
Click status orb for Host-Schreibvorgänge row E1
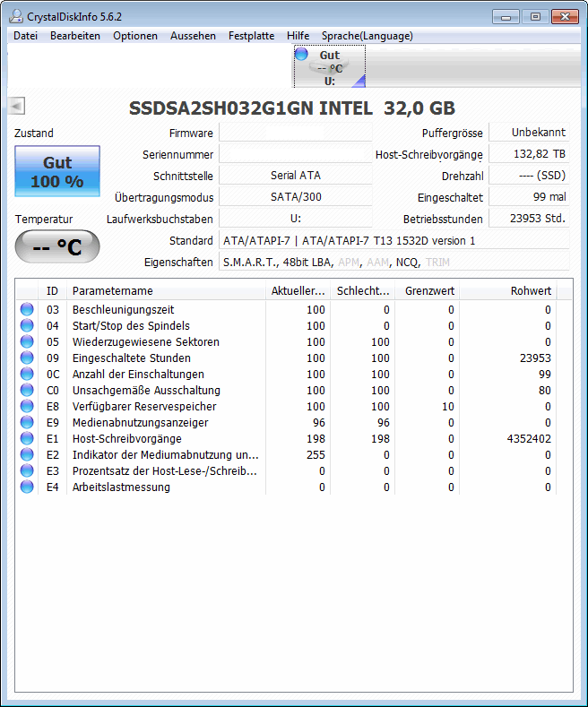pos(27,439)
